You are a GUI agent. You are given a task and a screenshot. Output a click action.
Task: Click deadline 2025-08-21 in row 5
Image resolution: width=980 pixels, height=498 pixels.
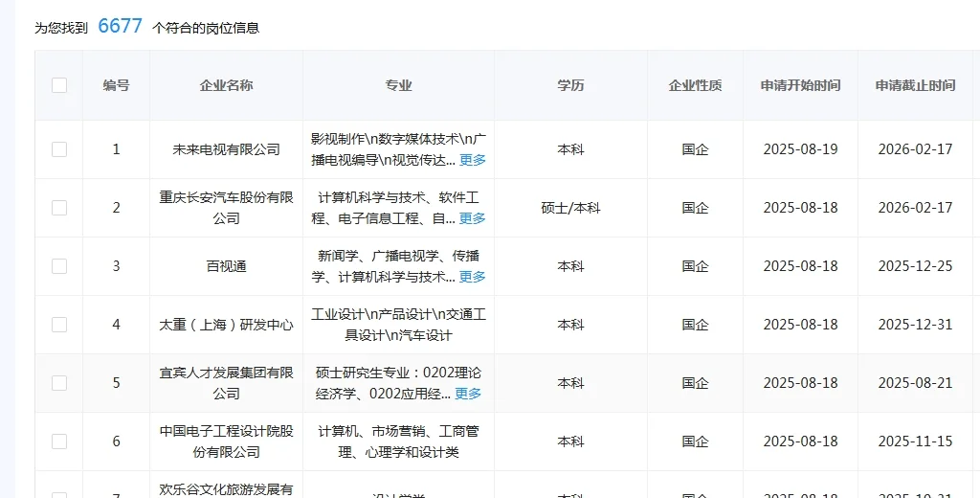pyautogui.click(x=916, y=383)
